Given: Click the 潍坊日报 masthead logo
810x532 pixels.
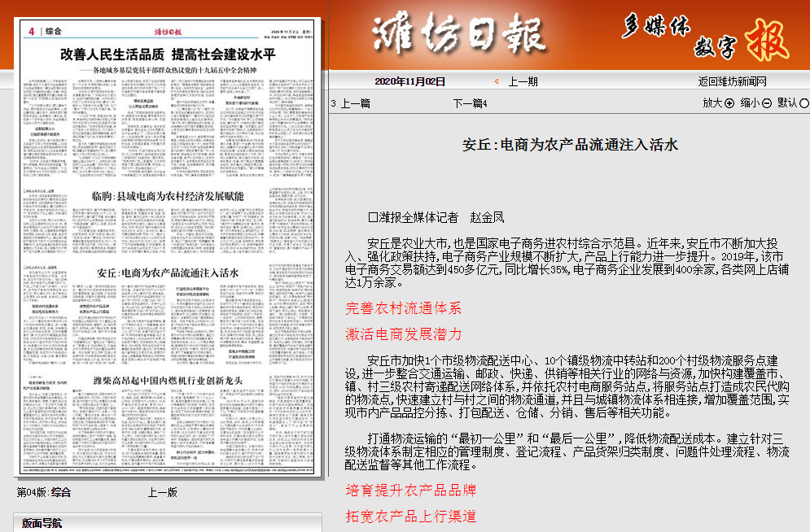Looking at the screenshot, I should (458, 35).
